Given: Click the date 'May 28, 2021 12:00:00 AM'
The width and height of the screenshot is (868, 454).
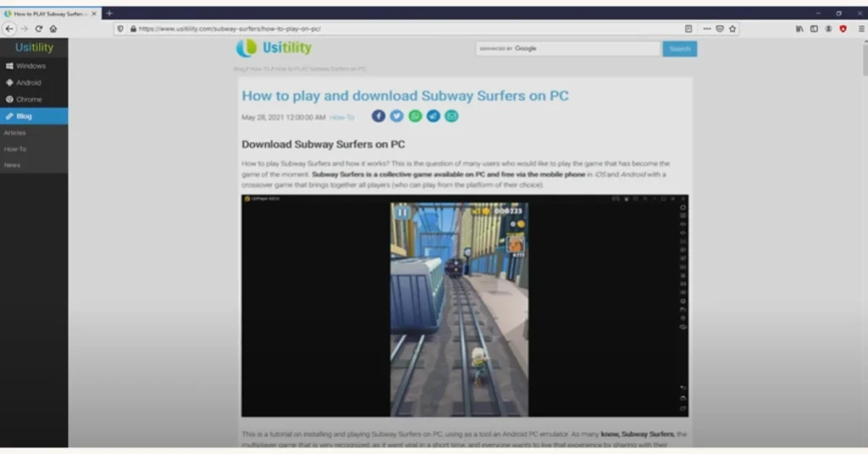Looking at the screenshot, I should (283, 117).
